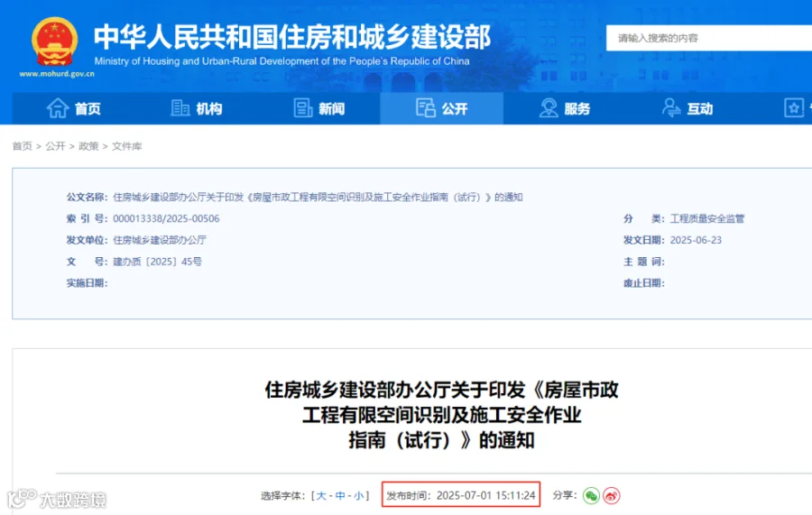Click the www.mohurd.gov.cn site address
The width and height of the screenshot is (812, 515).
57,73
